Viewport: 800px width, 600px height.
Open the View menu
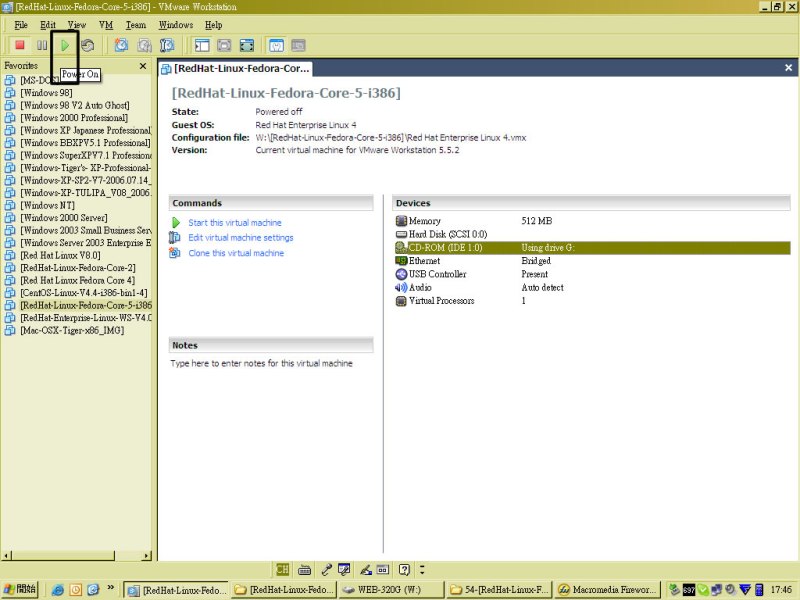tap(77, 25)
